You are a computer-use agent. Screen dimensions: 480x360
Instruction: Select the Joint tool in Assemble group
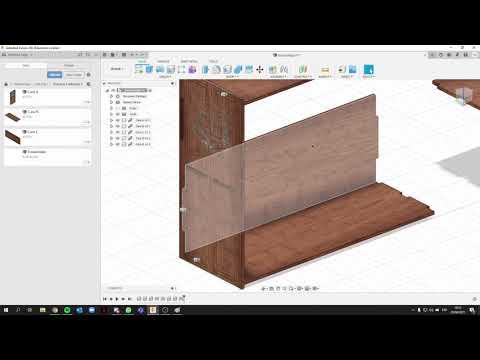click(x=284, y=69)
